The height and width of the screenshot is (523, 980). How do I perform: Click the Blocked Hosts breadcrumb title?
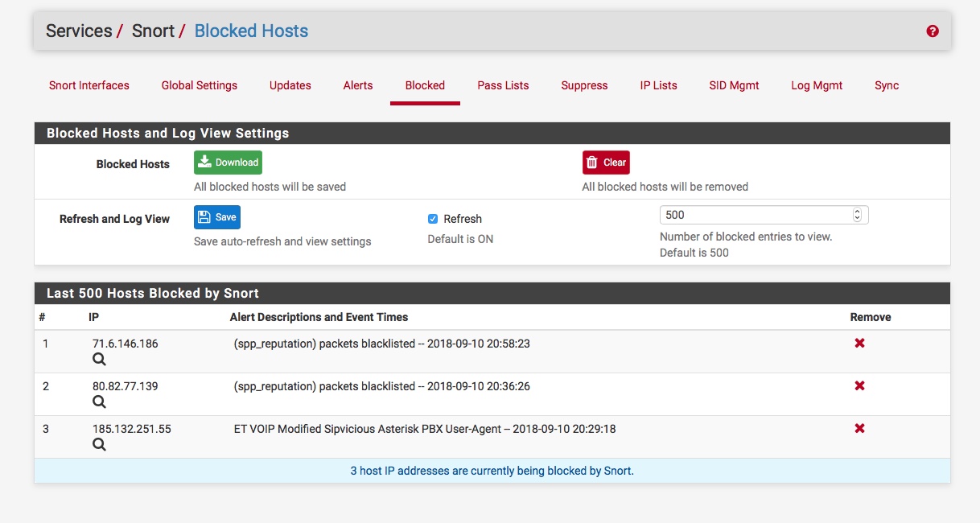[252, 31]
